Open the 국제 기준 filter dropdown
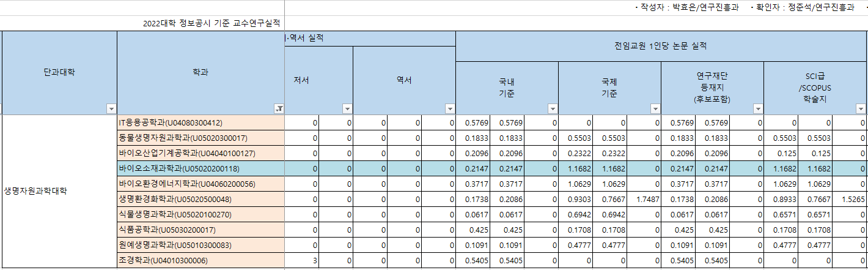The height and width of the screenshot is (270, 868). point(655,109)
